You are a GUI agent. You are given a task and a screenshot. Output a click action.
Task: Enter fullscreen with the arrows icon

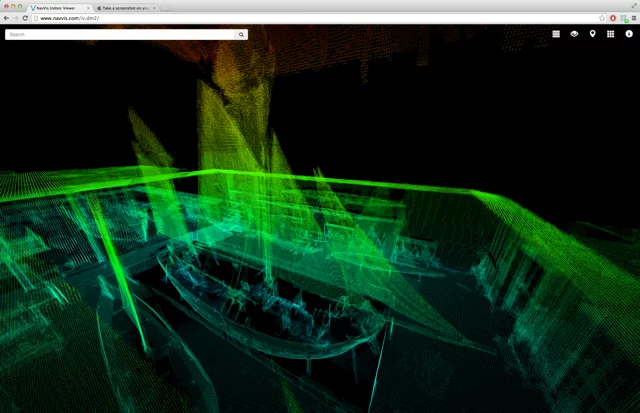coord(634,5)
